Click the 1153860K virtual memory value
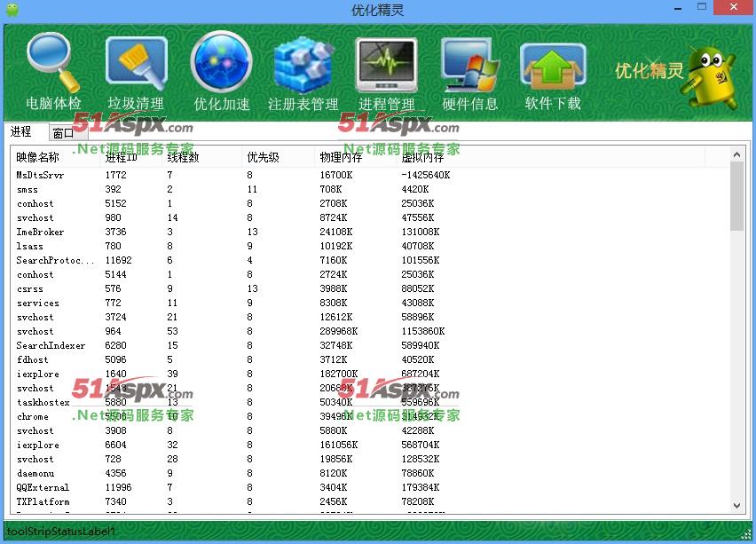 423,331
